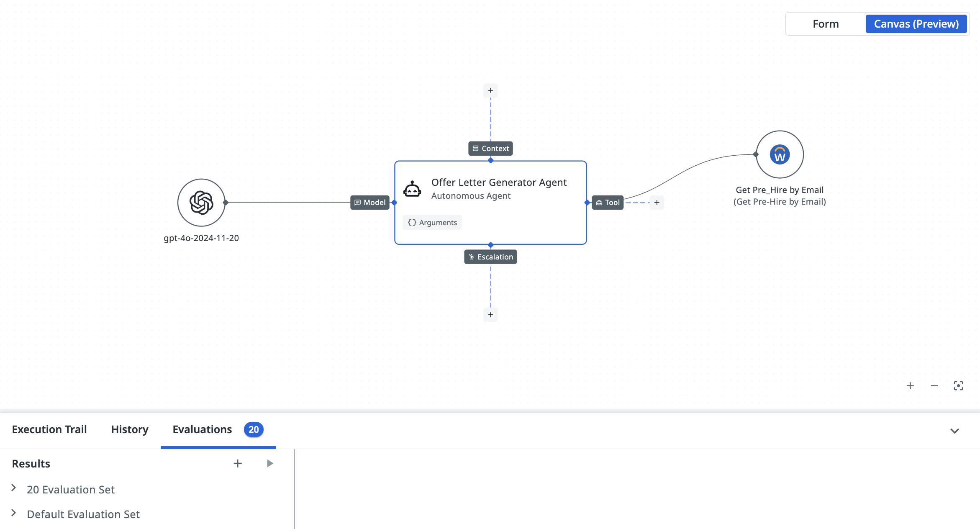Run evaluations with the play icon
Viewport: 980px width, 529px height.
tap(270, 463)
